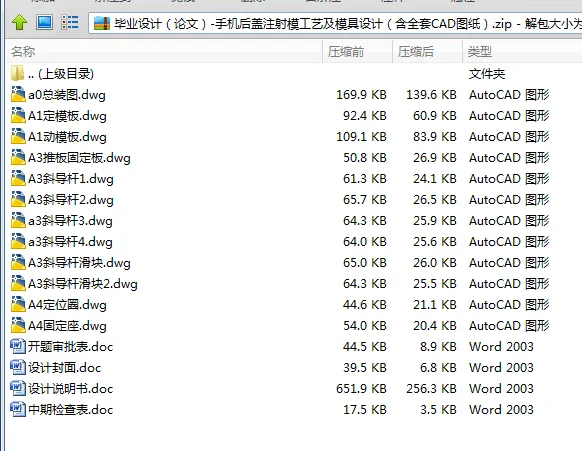Select the parent directory folder icon
Screen dimensions: 582x451
[17, 73]
